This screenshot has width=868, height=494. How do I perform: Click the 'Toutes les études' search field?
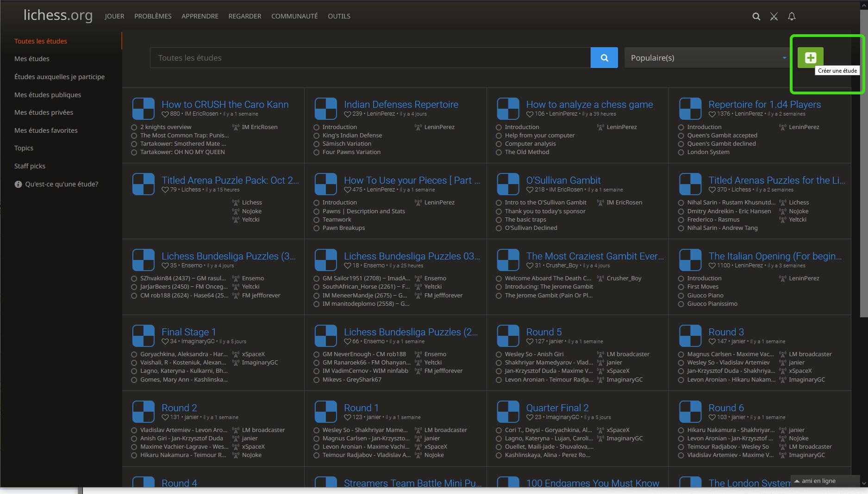pos(369,58)
